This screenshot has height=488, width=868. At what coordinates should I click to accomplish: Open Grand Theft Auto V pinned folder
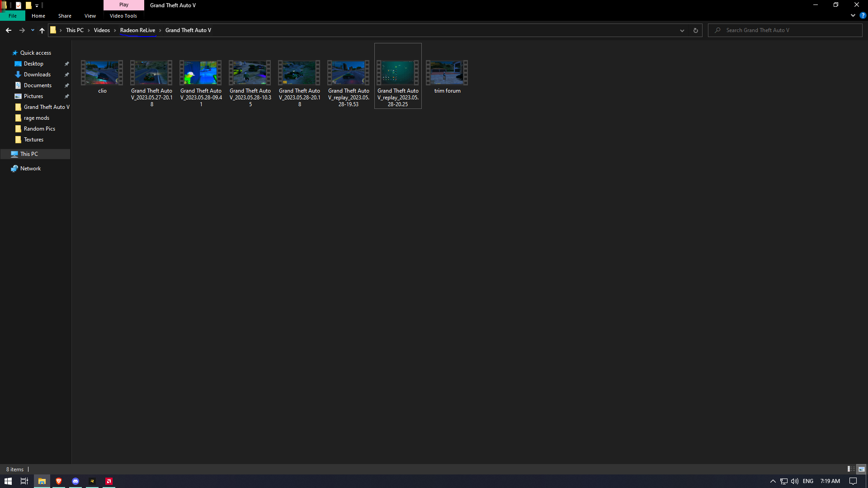click(x=46, y=107)
